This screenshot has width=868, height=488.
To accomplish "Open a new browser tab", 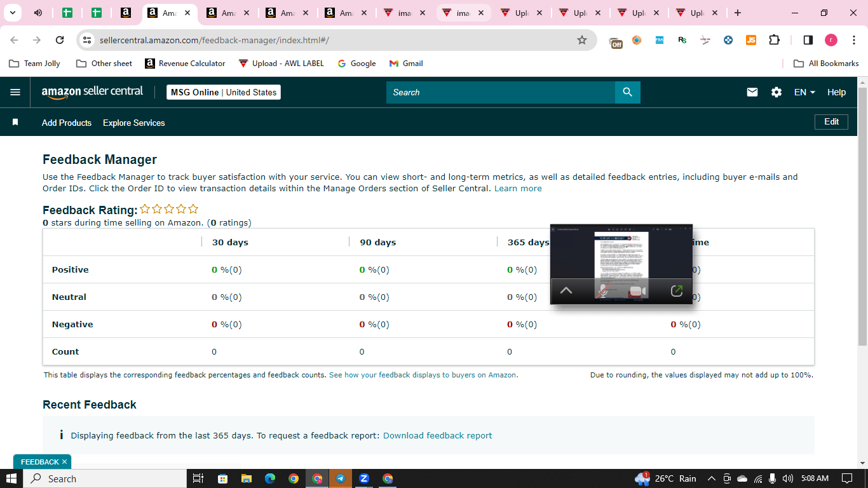I will tap(737, 13).
